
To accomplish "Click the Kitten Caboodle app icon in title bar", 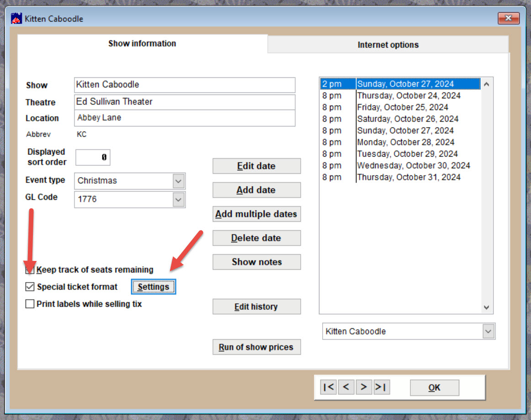I will [16, 18].
